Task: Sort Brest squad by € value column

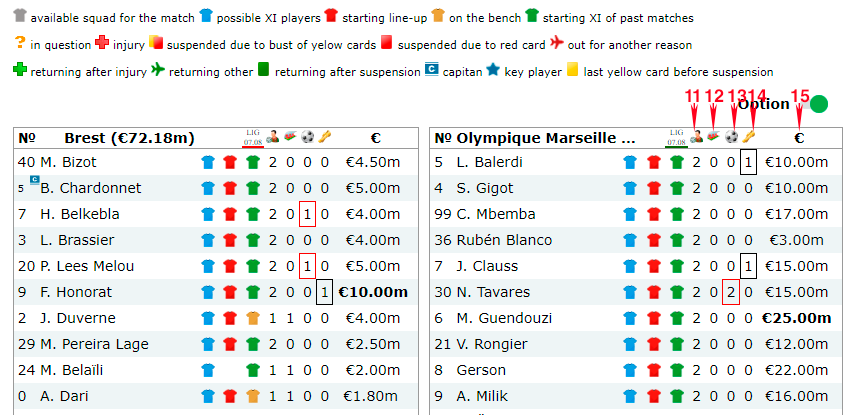Action: pyautogui.click(x=375, y=138)
